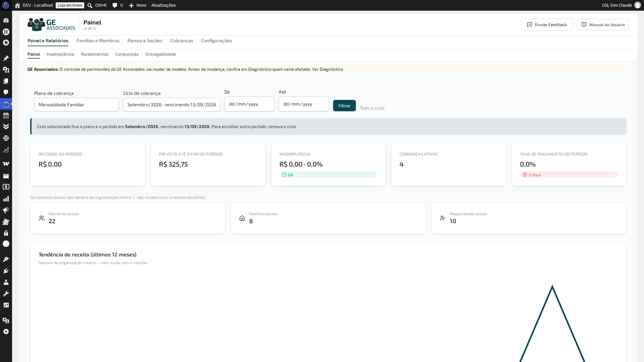Open the Composição sub-tab
This screenshot has height=362, width=644.
(127, 54)
